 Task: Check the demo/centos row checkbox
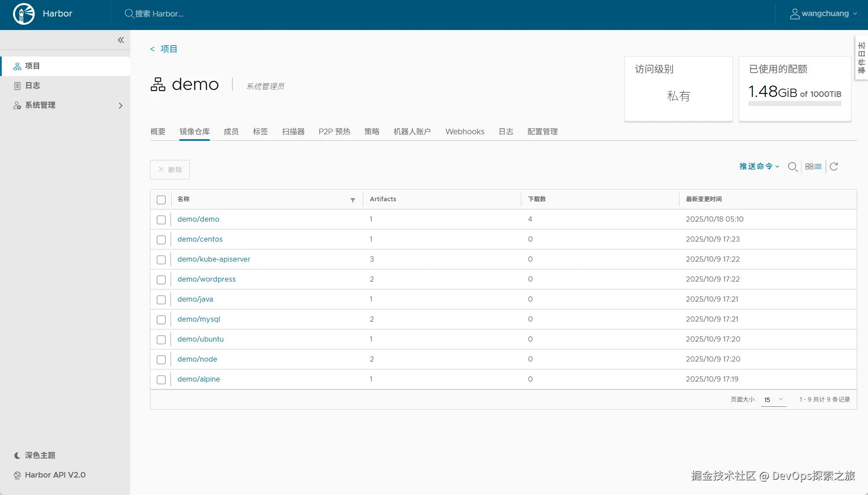(x=161, y=240)
